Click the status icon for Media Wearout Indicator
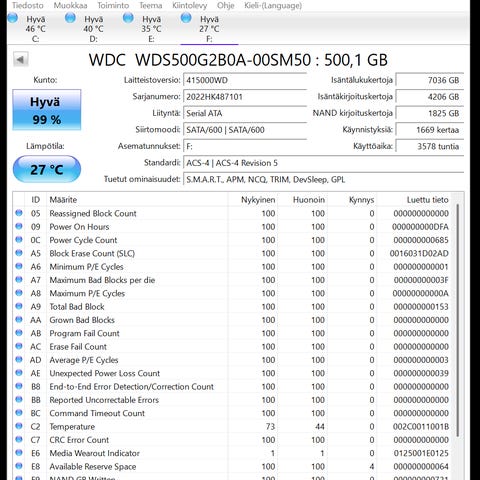 19,453
